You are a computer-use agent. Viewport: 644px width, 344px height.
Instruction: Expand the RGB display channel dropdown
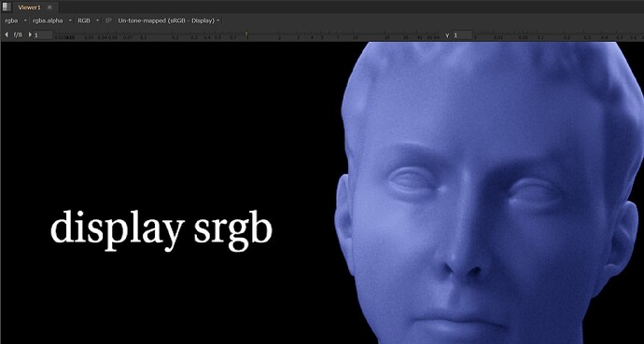click(89, 21)
